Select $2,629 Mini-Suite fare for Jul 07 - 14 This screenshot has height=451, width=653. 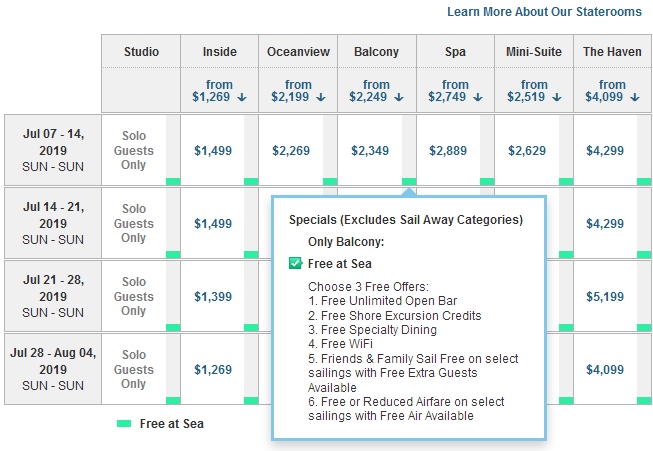(x=527, y=151)
